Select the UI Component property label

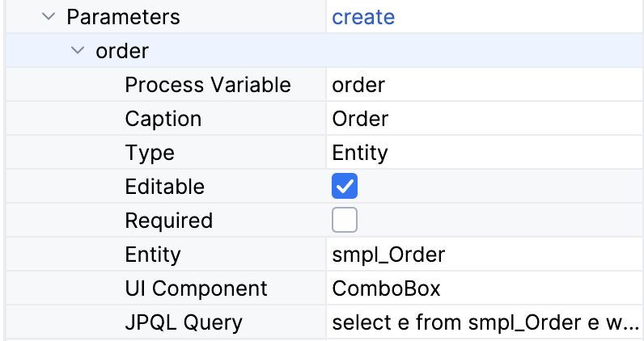pyautogui.click(x=196, y=288)
